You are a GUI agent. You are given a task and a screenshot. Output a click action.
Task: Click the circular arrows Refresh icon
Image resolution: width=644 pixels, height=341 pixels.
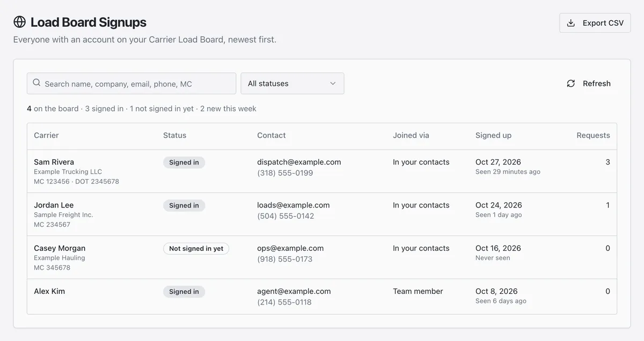(x=571, y=84)
